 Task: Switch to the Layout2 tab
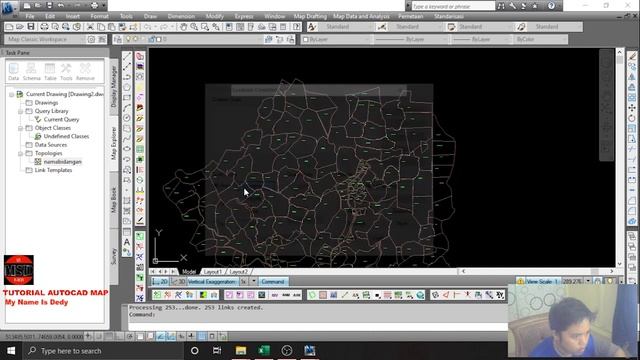238,271
